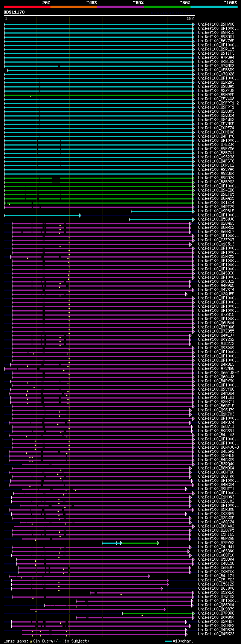Select the UniRef100_B8B7K1 label
This screenshot has width=241, height=644.
(216, 153)
